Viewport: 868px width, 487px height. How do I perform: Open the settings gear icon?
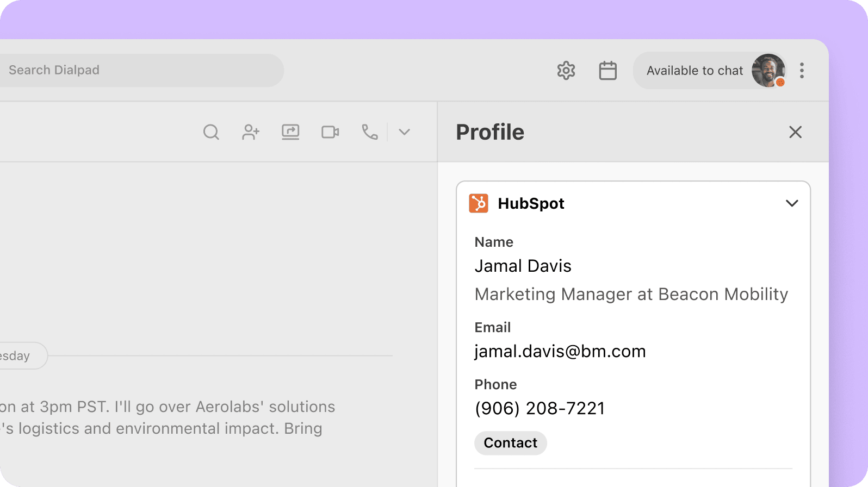coord(566,71)
